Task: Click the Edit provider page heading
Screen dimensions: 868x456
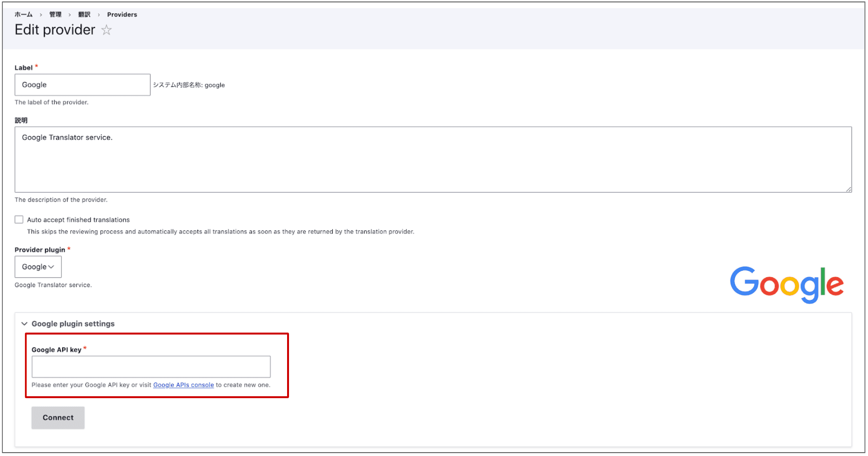Action: [55, 30]
